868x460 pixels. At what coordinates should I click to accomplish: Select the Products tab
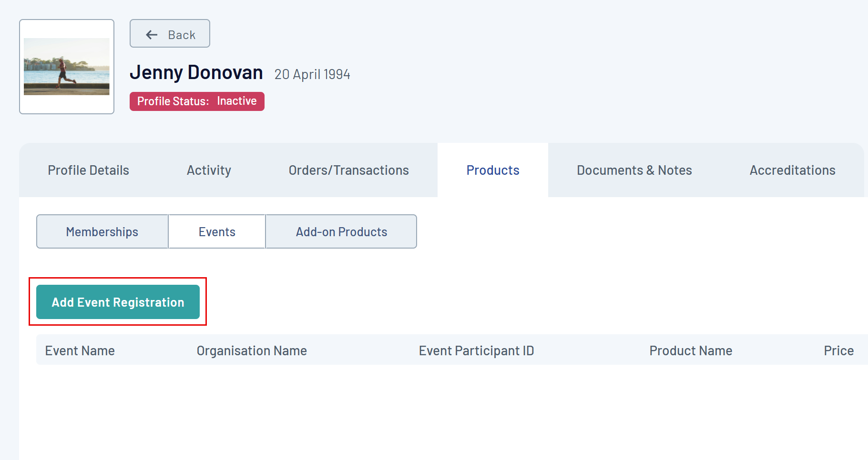point(492,170)
